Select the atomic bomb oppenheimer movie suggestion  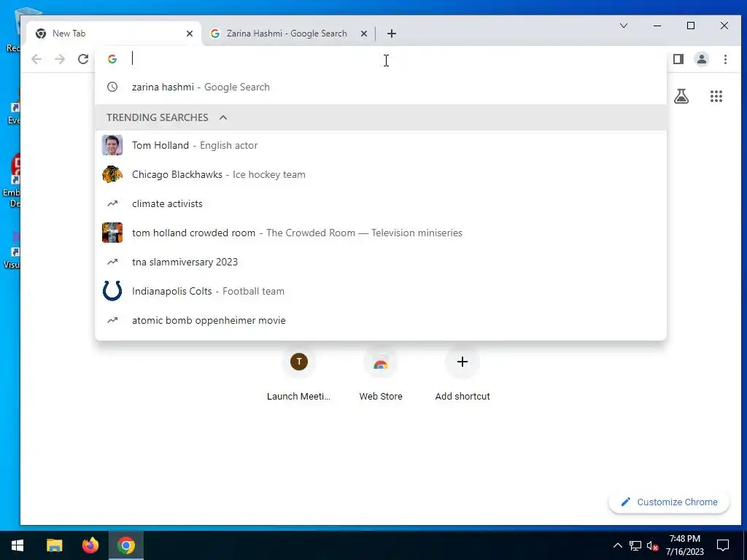click(381, 321)
